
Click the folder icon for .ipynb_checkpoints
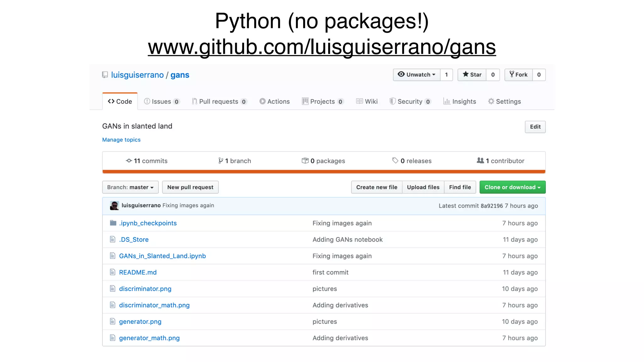[113, 223]
